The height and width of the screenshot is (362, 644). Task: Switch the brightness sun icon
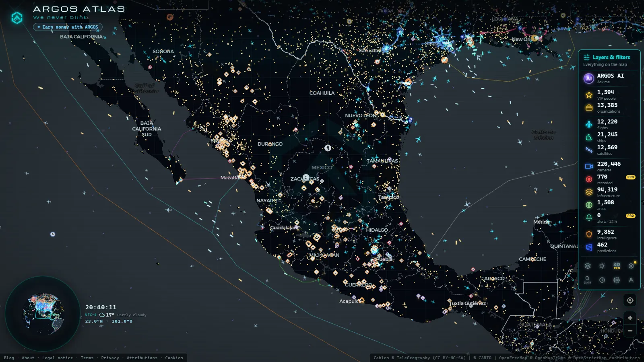point(602,266)
